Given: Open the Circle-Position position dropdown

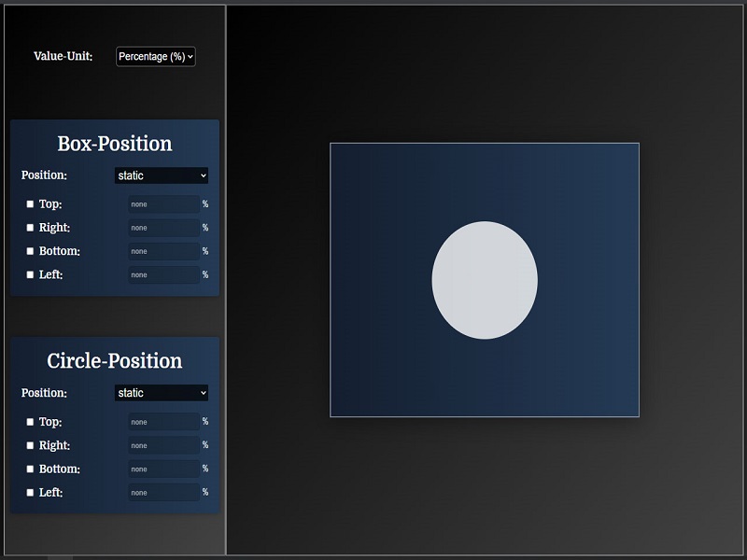Looking at the screenshot, I should (x=161, y=393).
